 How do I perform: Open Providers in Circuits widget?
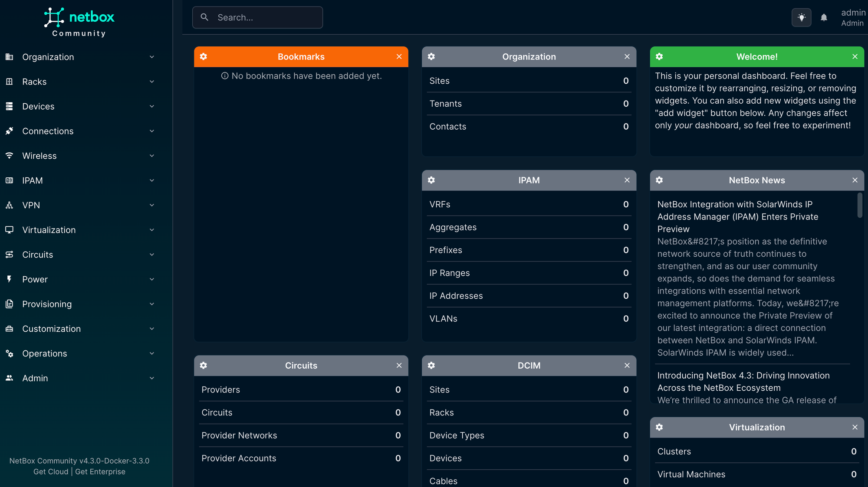pos(301,390)
